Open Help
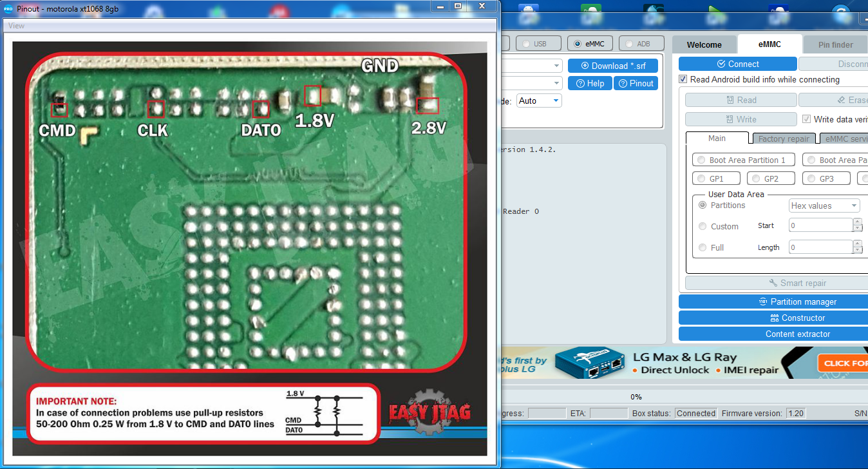This screenshot has width=868, height=469. click(590, 83)
